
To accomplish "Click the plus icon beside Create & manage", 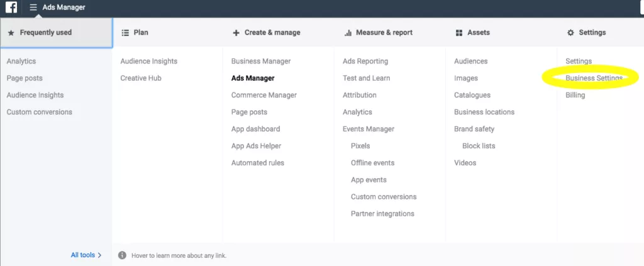I will tap(236, 33).
